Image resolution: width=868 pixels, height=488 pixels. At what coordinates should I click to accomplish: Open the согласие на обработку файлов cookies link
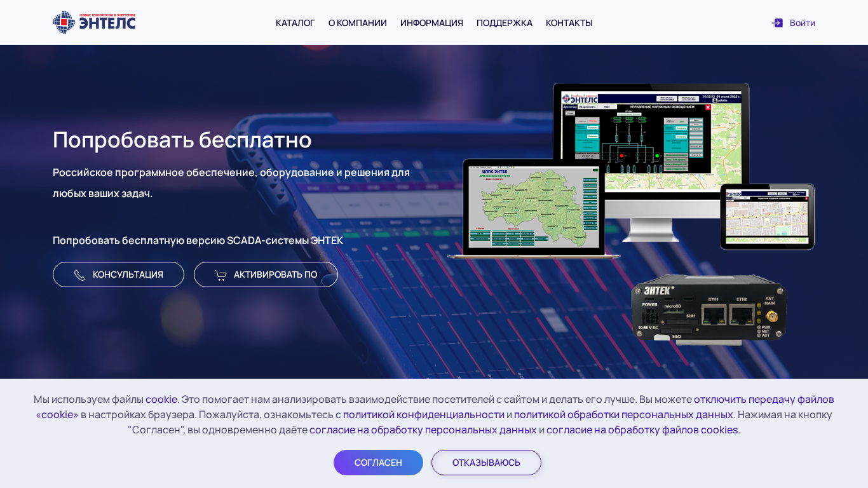(643, 430)
